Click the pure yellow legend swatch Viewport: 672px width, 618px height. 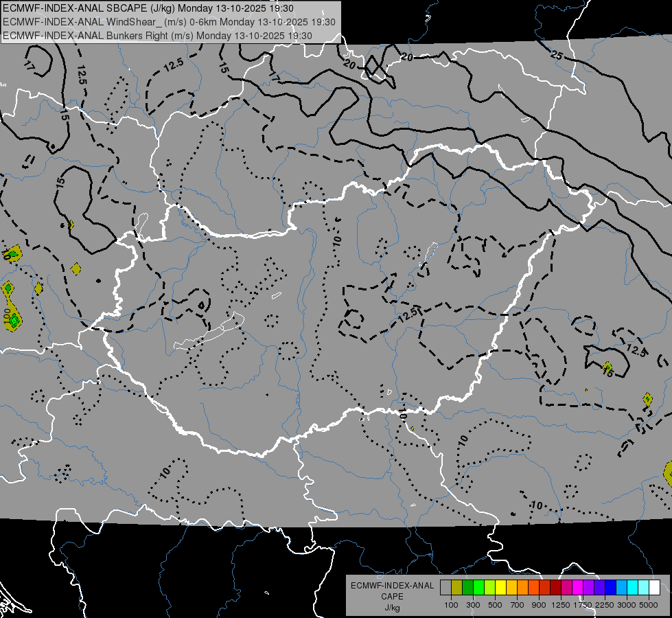[x=500, y=588]
